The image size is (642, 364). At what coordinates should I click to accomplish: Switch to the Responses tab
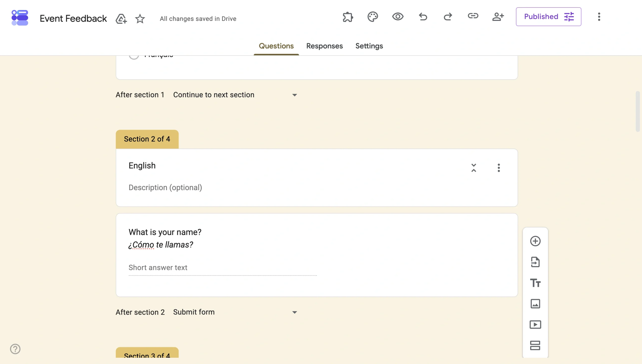click(325, 46)
